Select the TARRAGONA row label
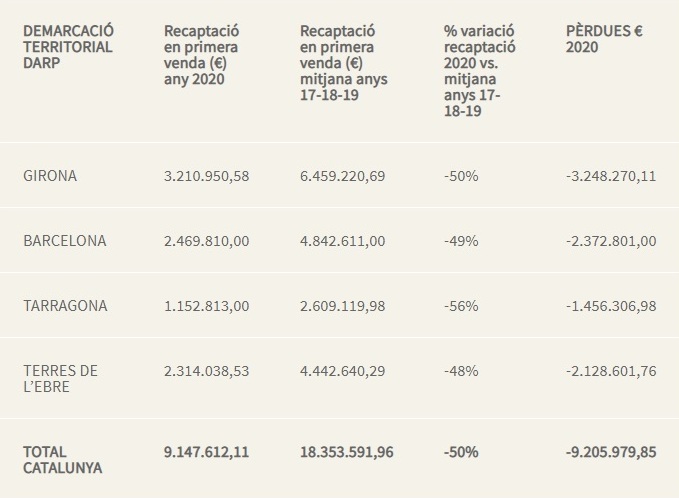The image size is (679, 498). [65, 306]
